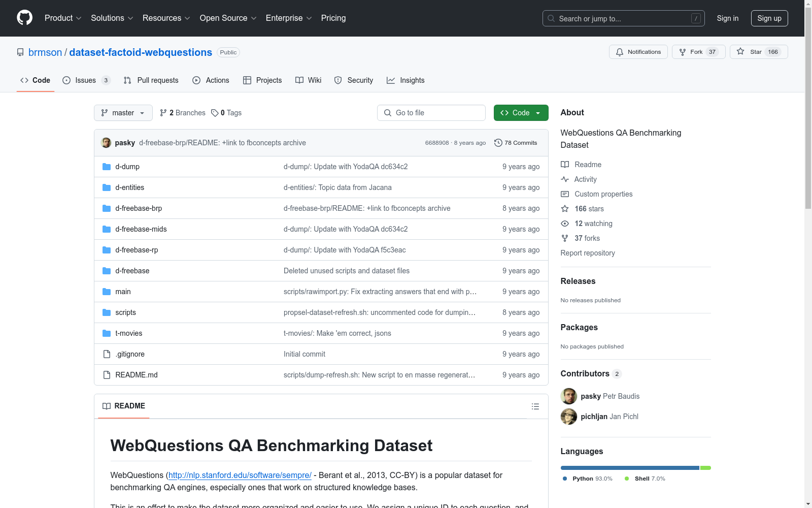This screenshot has height=508, width=812.
Task: Click the .gitignore file icon
Action: [107, 354]
